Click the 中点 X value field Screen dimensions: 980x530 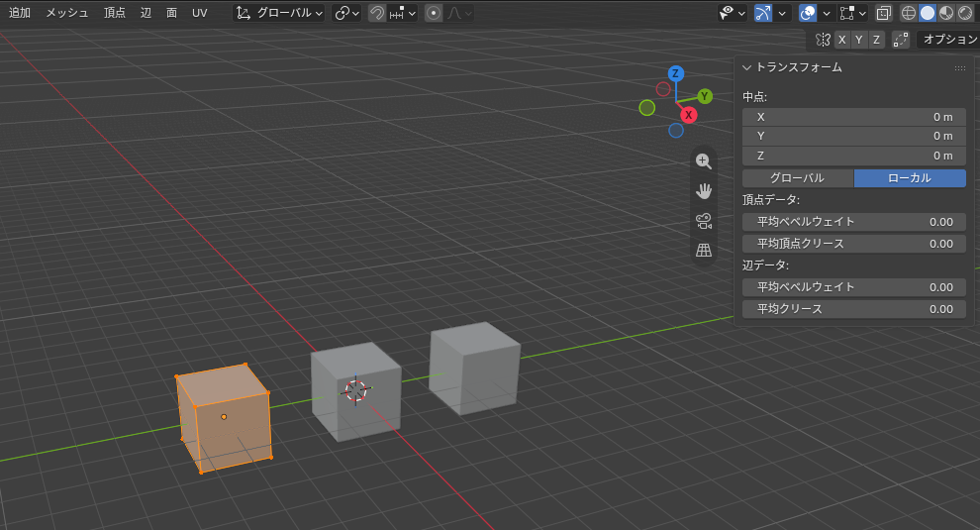coord(853,117)
